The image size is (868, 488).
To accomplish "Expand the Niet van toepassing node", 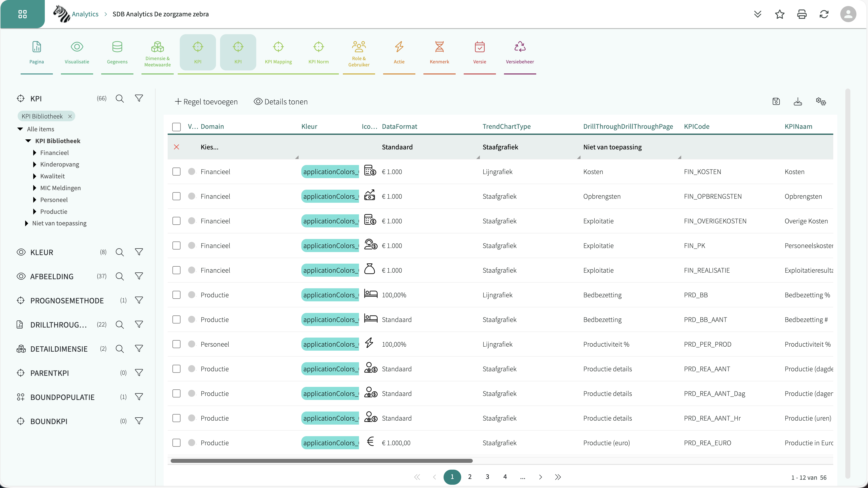I will coord(27,223).
